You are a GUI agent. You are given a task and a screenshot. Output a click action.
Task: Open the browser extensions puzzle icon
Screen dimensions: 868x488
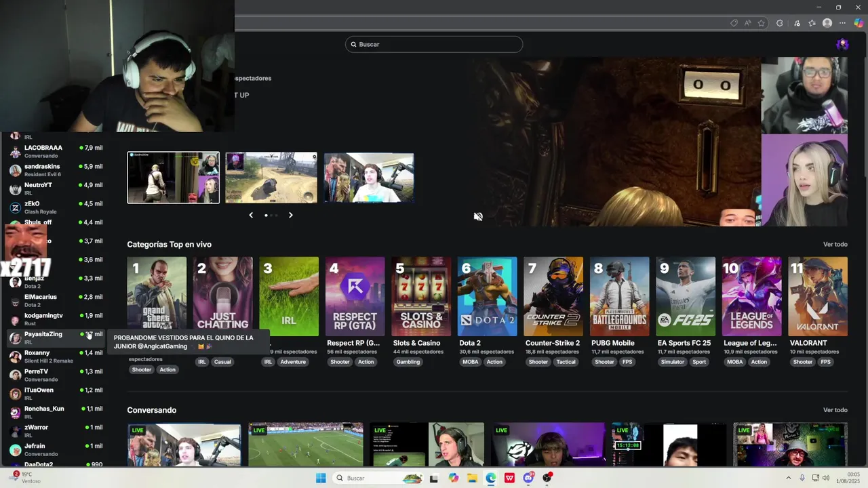780,23
